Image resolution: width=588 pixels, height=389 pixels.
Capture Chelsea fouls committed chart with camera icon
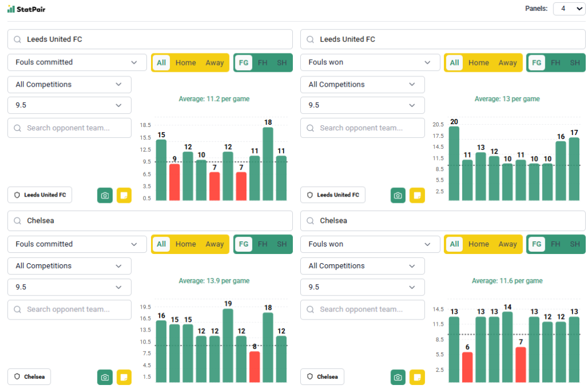(105, 377)
